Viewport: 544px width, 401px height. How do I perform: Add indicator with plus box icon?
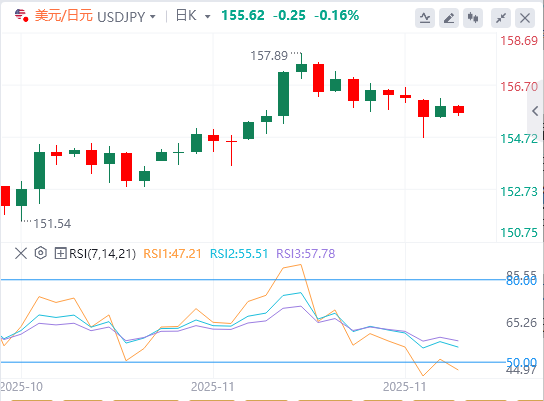pyautogui.click(x=60, y=254)
